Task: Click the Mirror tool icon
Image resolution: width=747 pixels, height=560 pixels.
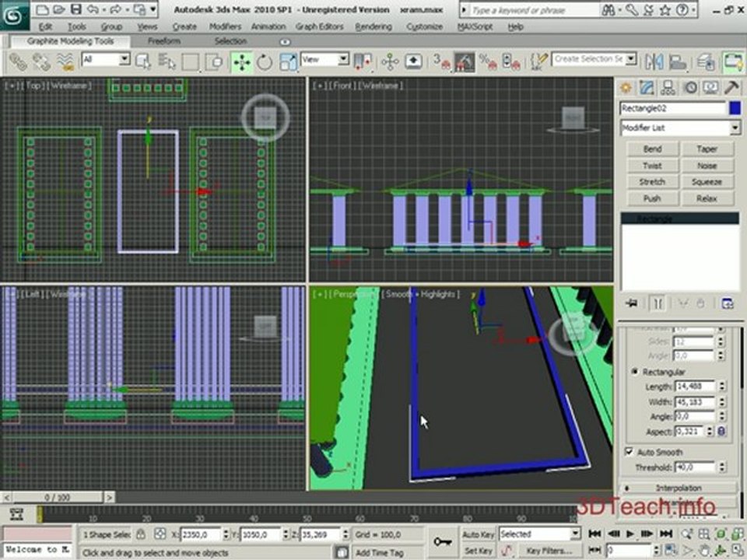Action: [x=654, y=62]
